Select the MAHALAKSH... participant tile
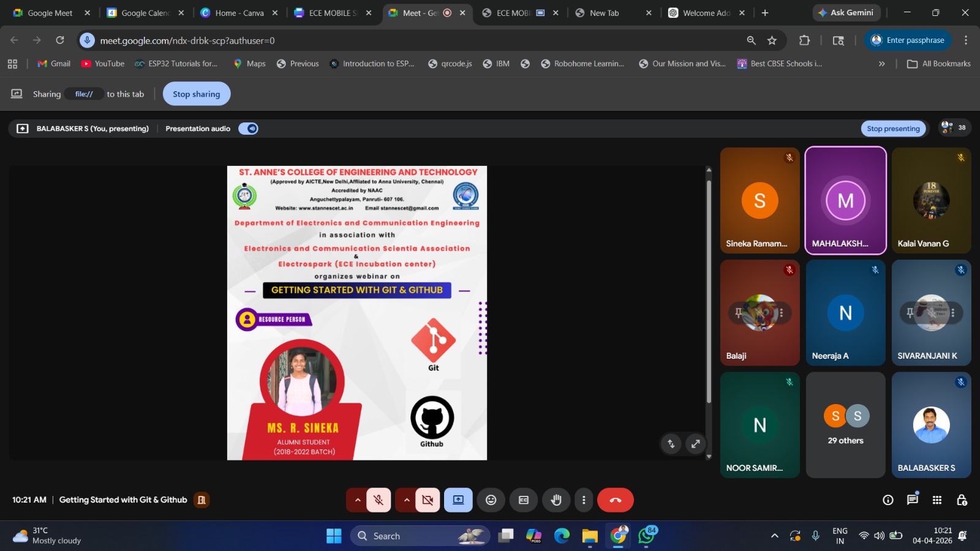This screenshot has width=980, height=551. (x=846, y=200)
